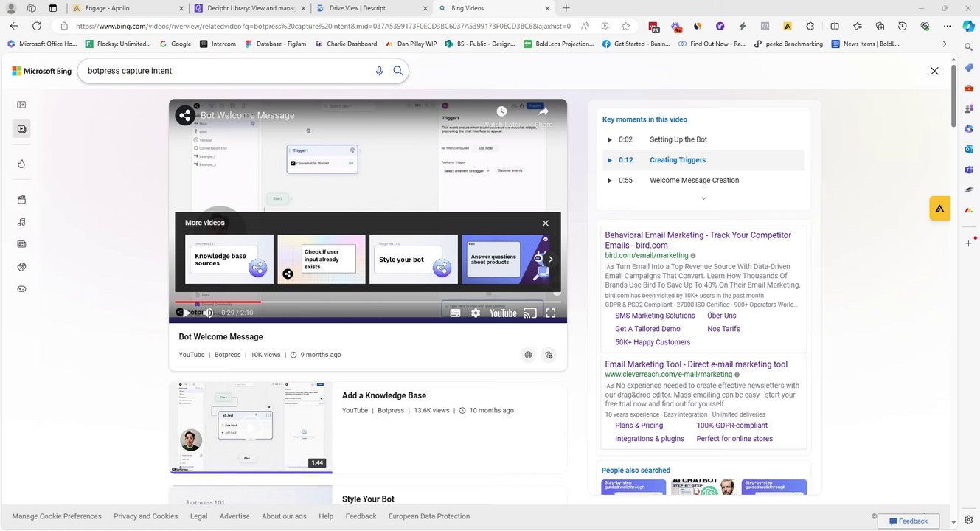Expand hidden favorites bar overflow chevron
This screenshot has width=980, height=531.
tap(945, 44)
